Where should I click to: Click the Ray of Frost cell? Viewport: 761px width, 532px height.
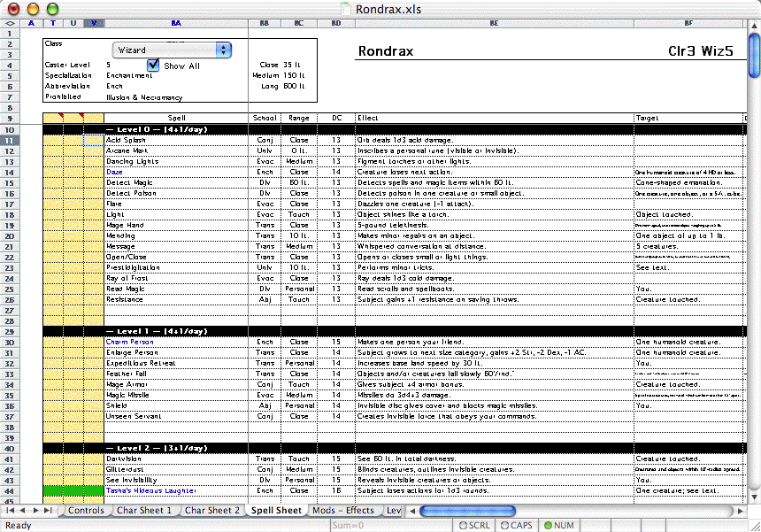tap(176, 278)
